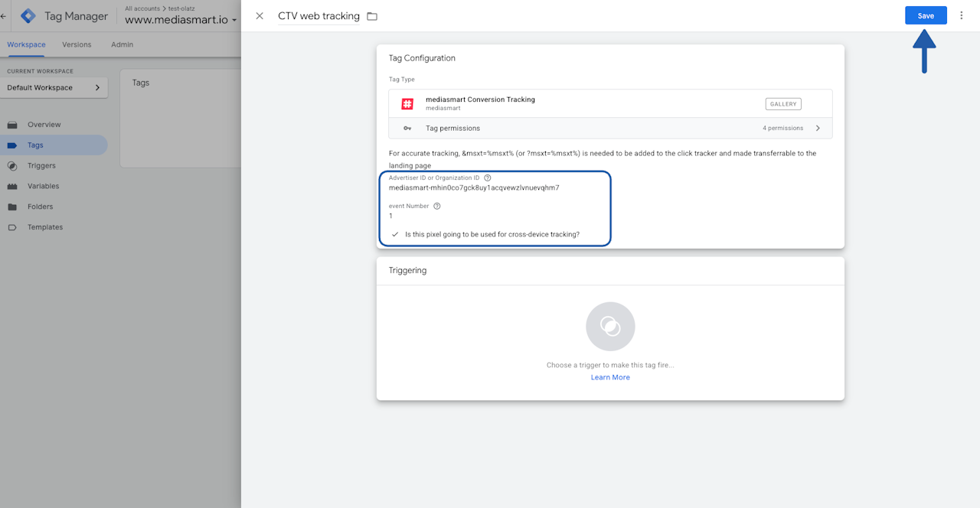Switch to the Admin tab
The image size is (980, 508).
coord(122,44)
